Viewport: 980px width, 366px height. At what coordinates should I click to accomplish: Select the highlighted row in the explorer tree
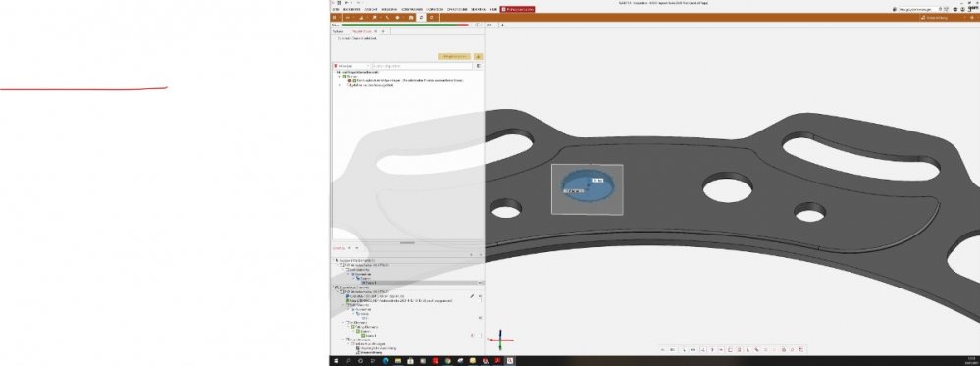407,283
